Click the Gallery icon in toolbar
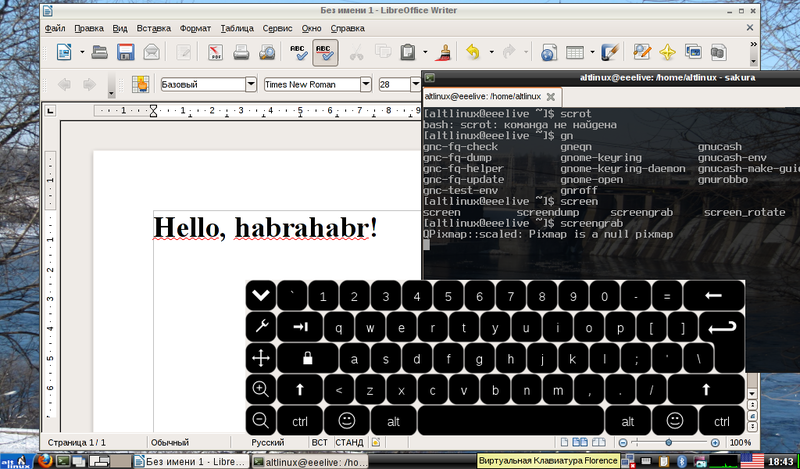Screen dimensions: 800x469 (x=693, y=52)
